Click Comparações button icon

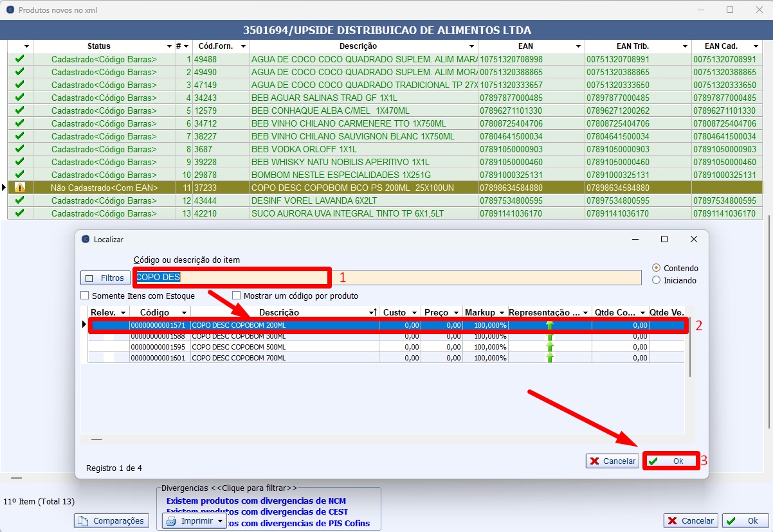coord(84,521)
